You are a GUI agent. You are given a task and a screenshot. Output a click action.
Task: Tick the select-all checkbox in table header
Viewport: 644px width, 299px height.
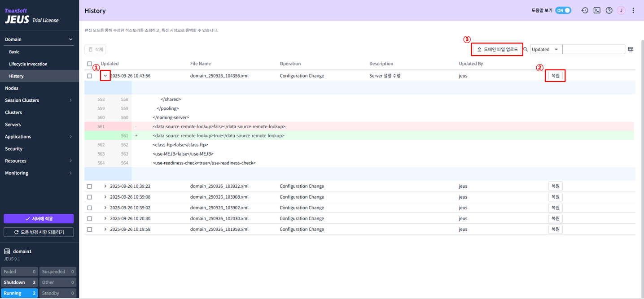click(90, 64)
